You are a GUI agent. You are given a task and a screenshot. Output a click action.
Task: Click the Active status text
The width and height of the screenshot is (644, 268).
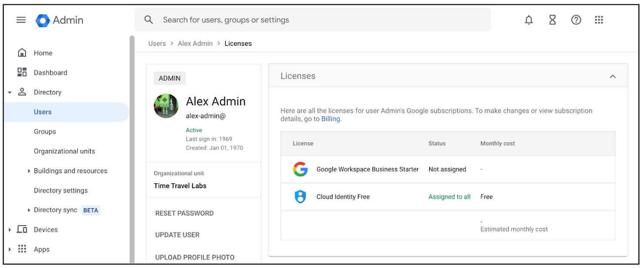194,130
